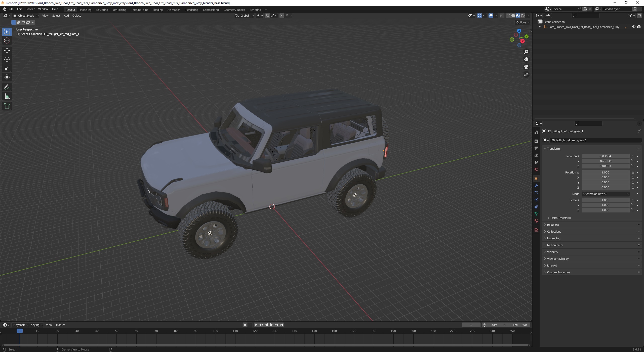Expand Ford_Bronco collection in outliner
Viewport: 644px width, 352px height.
[540, 27]
